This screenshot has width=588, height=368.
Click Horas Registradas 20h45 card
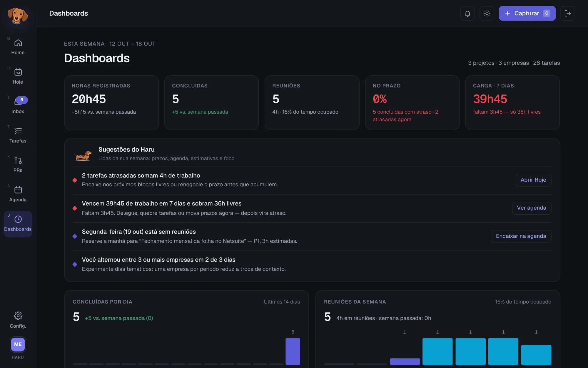[x=111, y=103]
